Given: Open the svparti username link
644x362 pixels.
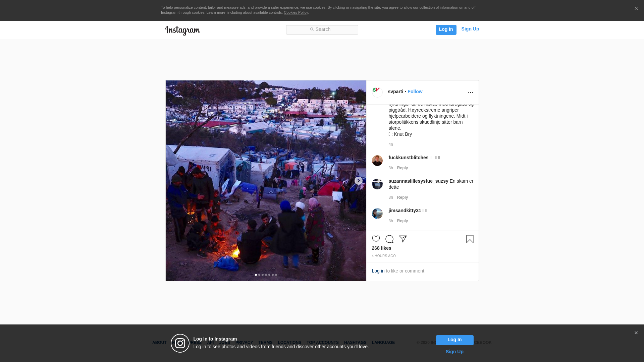Looking at the screenshot, I should 395,92.
